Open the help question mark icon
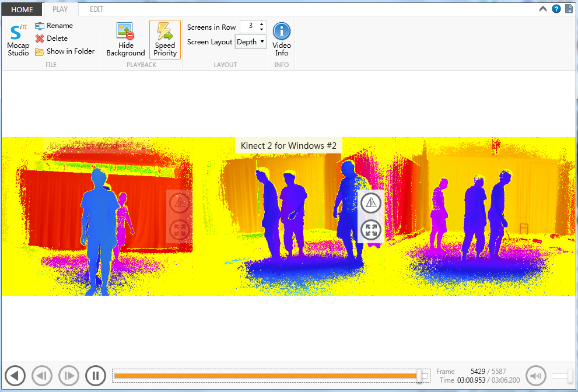This screenshot has width=578, height=392. click(556, 9)
